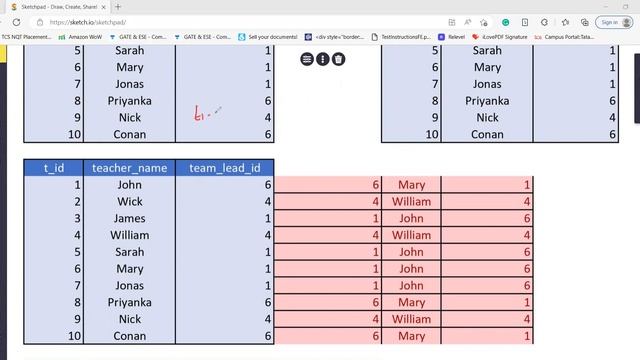
Task: Add this page to favorites star icon
Action: [x=484, y=22]
